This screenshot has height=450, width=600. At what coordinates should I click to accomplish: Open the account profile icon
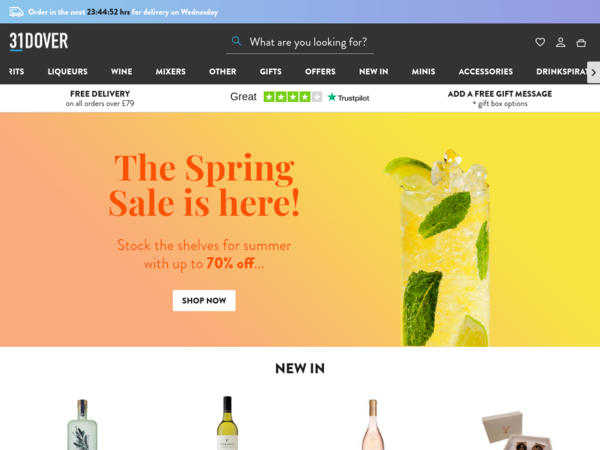click(561, 42)
